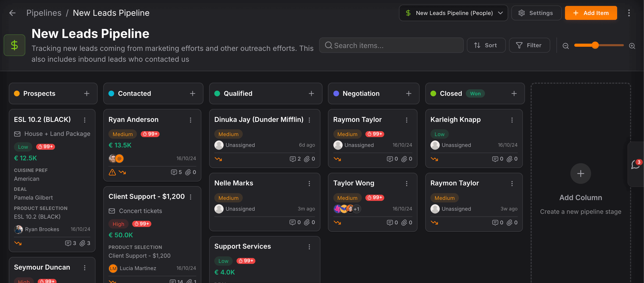644x283 pixels.
Task: Open three-dot menu on Taylor Wong card
Action: [x=406, y=184]
